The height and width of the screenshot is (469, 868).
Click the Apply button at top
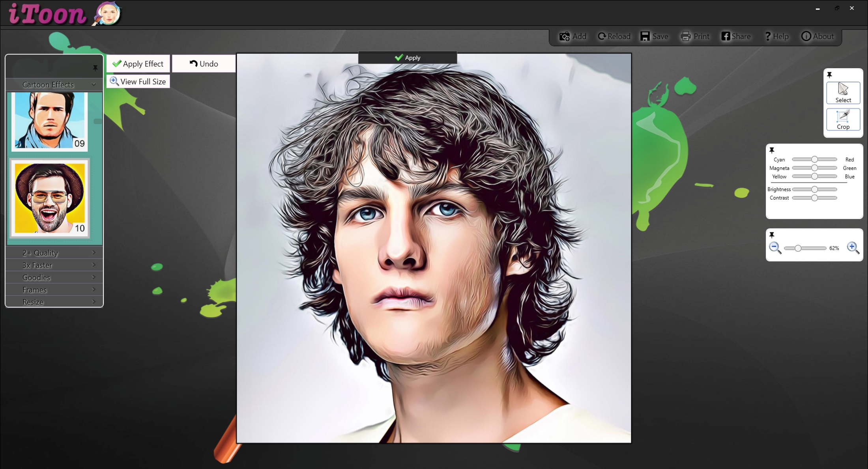[x=408, y=57]
